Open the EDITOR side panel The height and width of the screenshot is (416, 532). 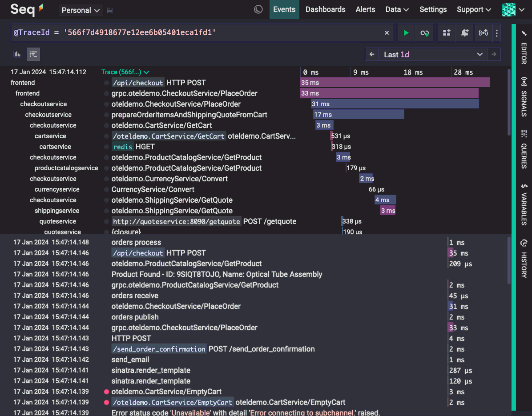tap(524, 48)
